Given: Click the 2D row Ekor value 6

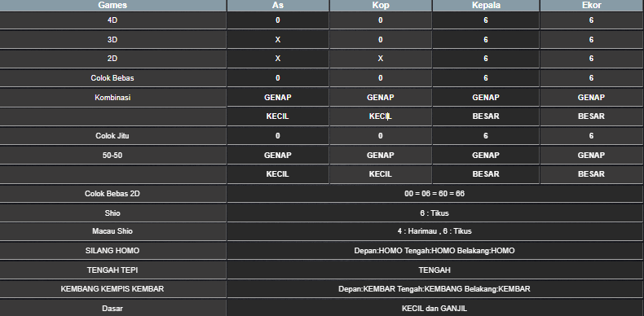Looking at the screenshot, I should point(592,59).
